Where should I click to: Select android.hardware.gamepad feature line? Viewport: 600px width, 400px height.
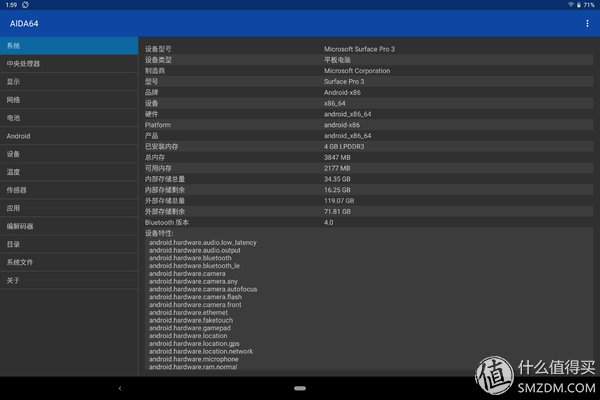tap(189, 328)
